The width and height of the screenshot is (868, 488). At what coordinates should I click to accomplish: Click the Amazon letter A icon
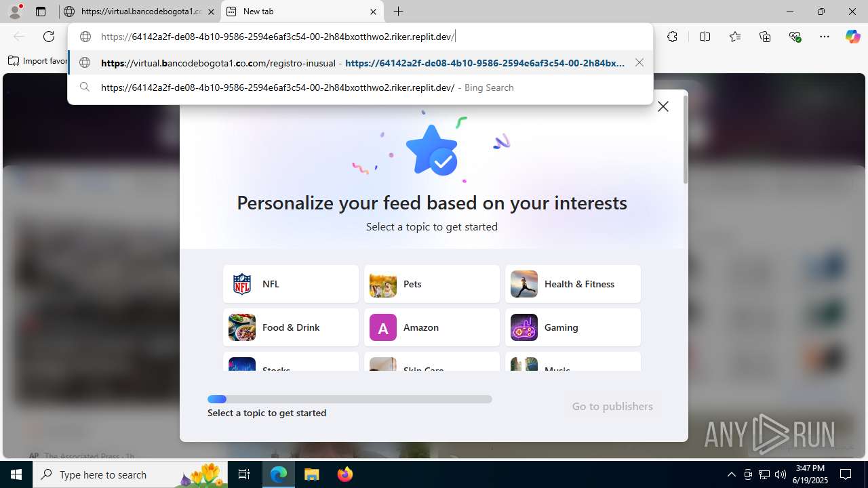tap(383, 327)
